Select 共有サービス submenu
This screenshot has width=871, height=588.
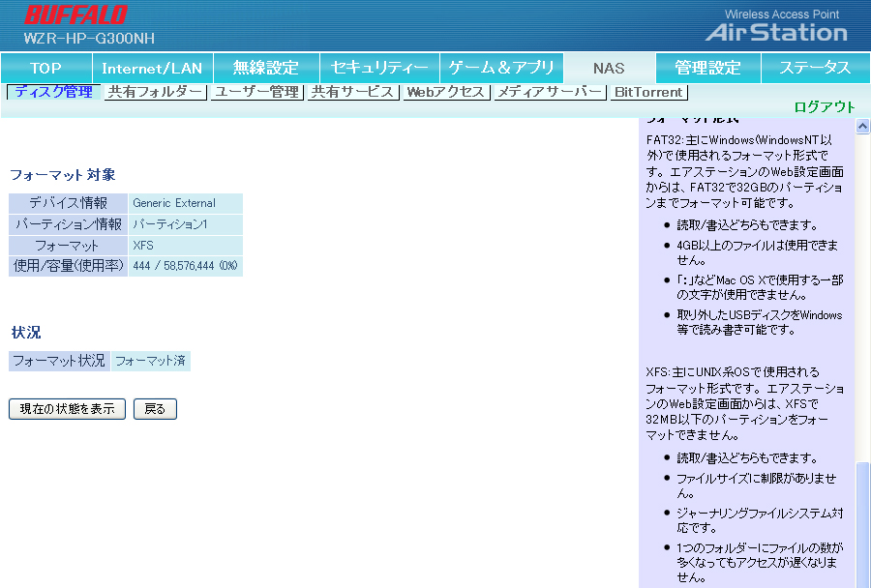click(x=352, y=92)
